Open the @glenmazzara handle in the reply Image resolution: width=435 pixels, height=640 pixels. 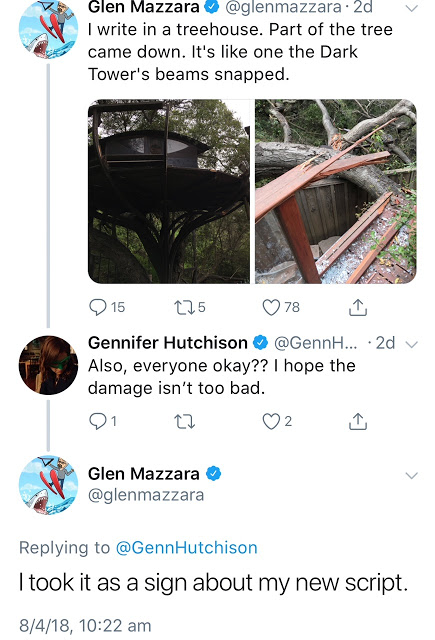pyautogui.click(x=146, y=495)
